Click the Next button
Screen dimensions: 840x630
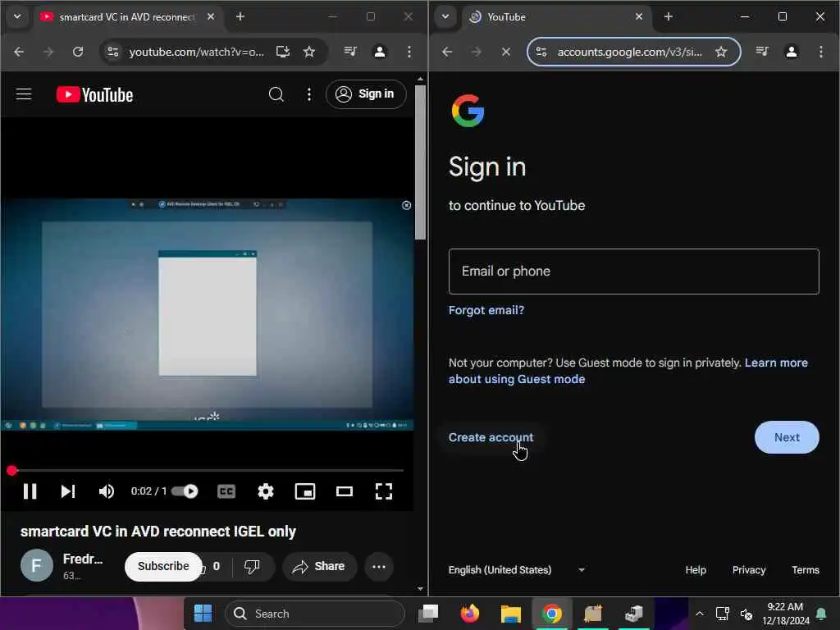(787, 437)
